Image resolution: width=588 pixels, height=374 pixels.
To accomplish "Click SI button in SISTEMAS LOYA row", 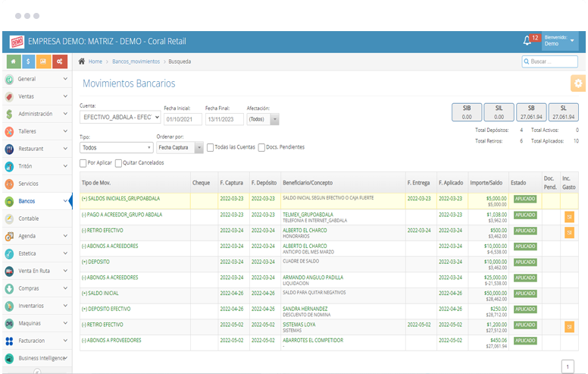I will click(x=569, y=327).
